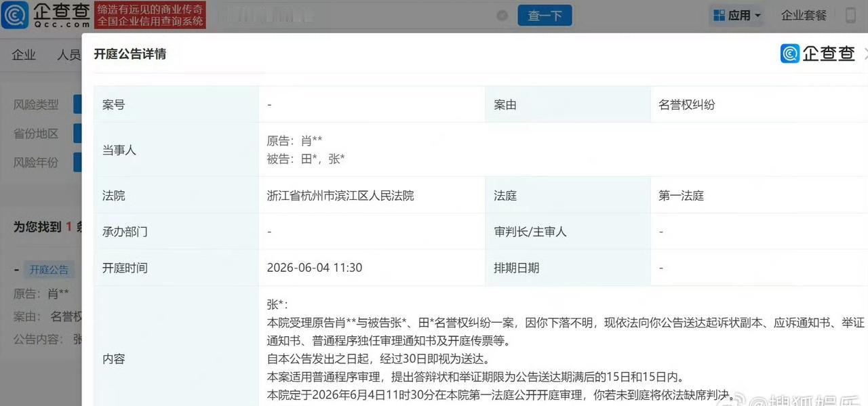Expand the 风险类型 filter
The height and width of the screenshot is (406, 868).
pyautogui.click(x=35, y=104)
